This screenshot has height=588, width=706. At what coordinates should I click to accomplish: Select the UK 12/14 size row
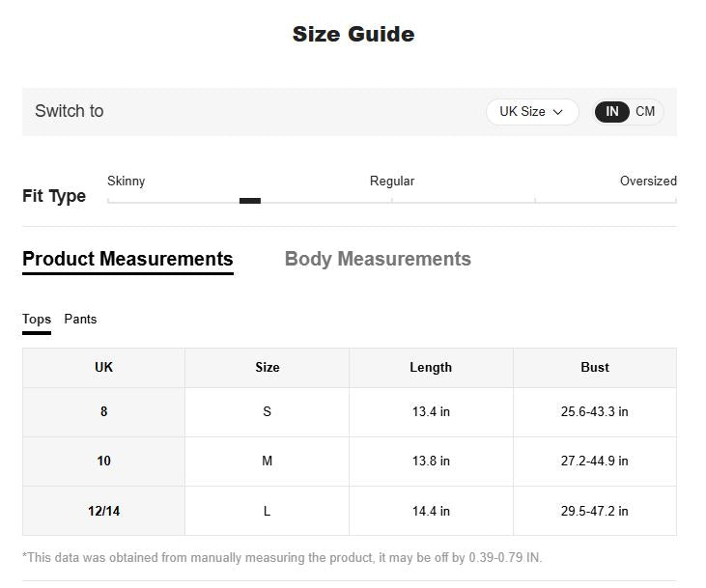coord(350,511)
